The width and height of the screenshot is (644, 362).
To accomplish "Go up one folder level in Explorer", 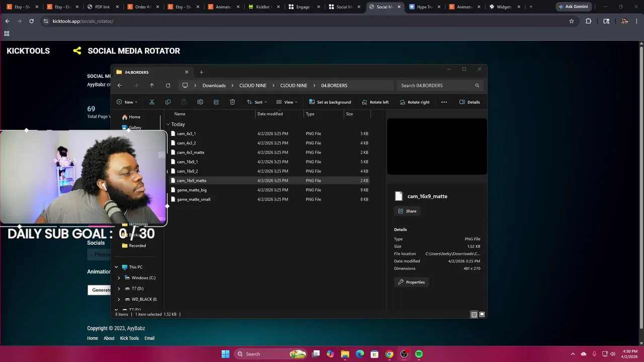I will [151, 85].
